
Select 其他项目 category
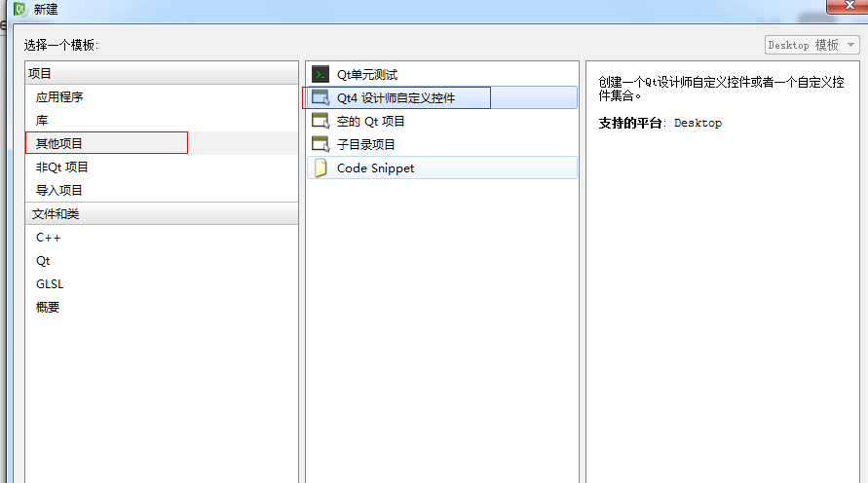[x=162, y=143]
